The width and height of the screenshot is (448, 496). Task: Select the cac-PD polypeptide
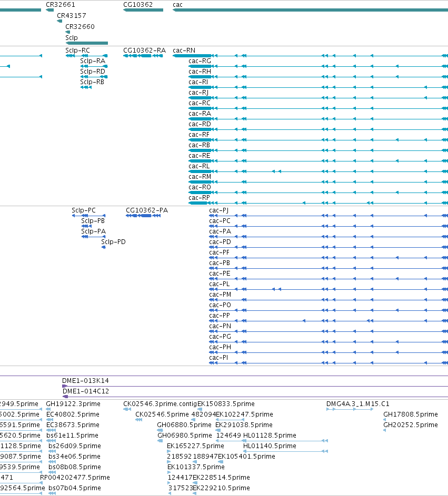tap(328, 247)
